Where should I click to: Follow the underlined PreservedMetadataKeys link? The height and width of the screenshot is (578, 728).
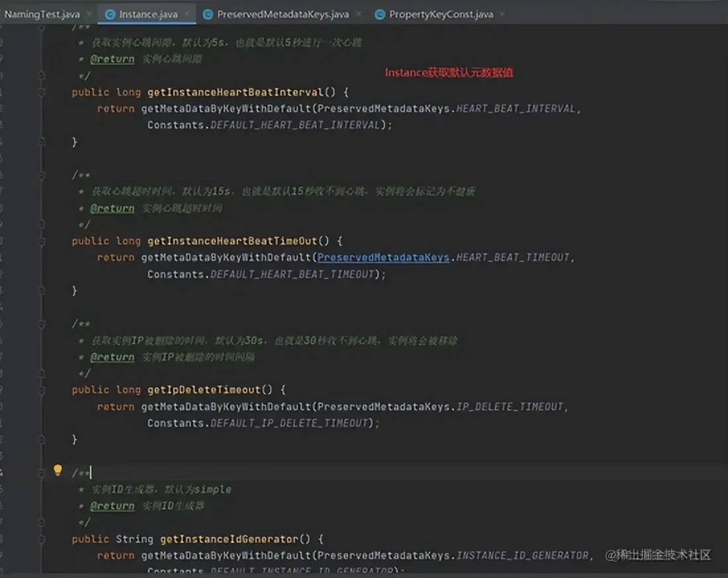click(x=383, y=257)
